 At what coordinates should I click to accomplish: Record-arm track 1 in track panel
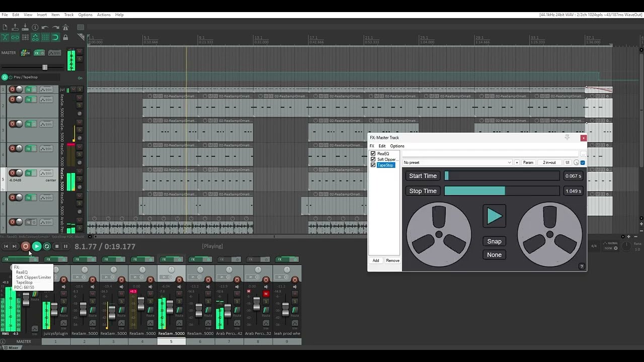(12, 89)
